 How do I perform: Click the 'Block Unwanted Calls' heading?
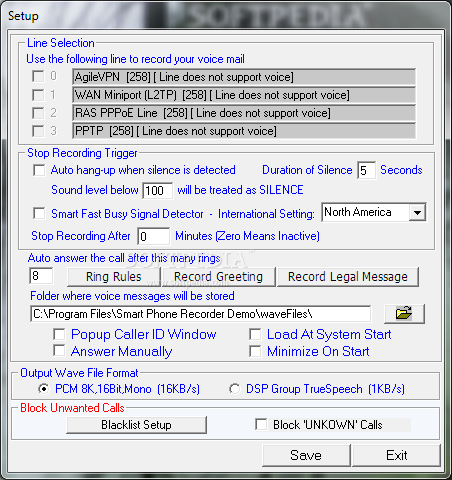coord(72,408)
